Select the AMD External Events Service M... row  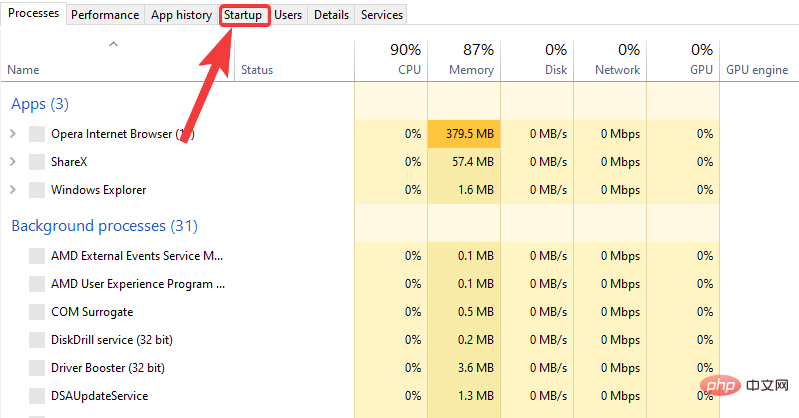point(137,256)
